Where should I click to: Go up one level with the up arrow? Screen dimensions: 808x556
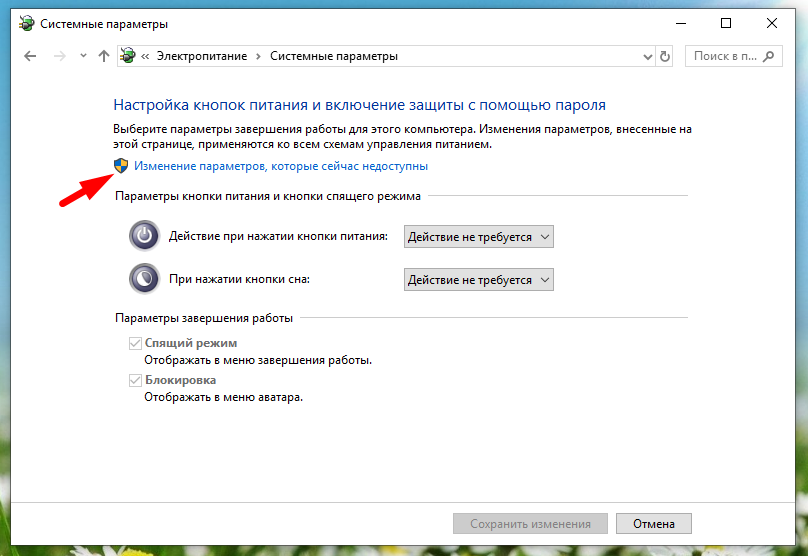coord(104,56)
